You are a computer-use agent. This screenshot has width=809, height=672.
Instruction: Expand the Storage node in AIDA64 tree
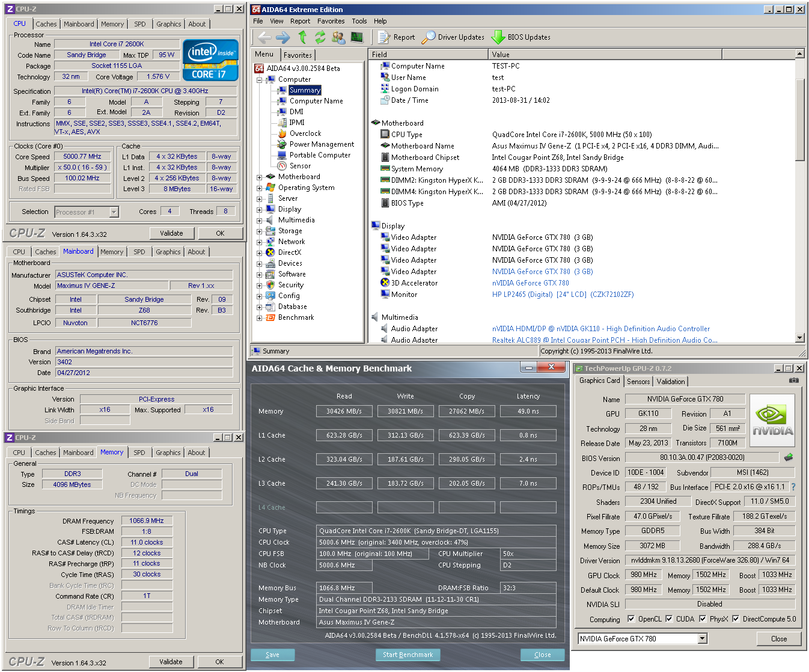click(260, 231)
